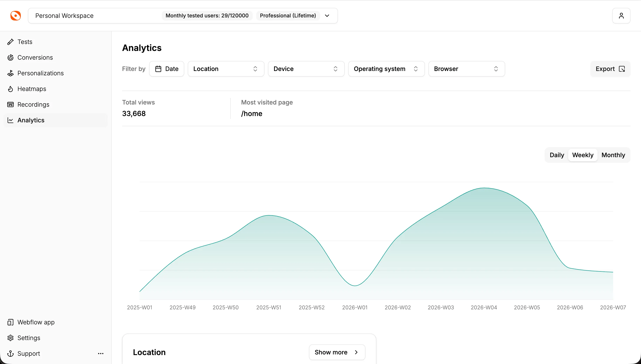Open the user profile icon menu
Screen dimensions: 641x364
(x=621, y=16)
